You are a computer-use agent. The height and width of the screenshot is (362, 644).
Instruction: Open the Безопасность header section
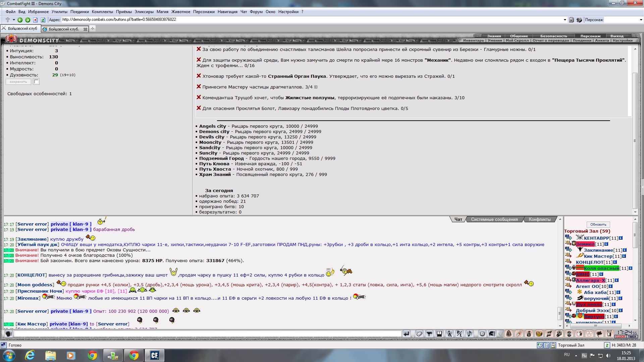click(553, 36)
